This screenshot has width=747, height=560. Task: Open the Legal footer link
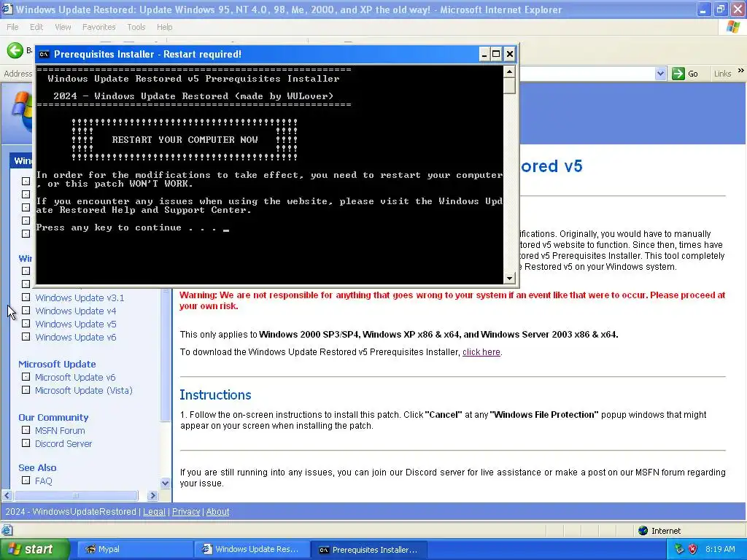pyautogui.click(x=154, y=511)
